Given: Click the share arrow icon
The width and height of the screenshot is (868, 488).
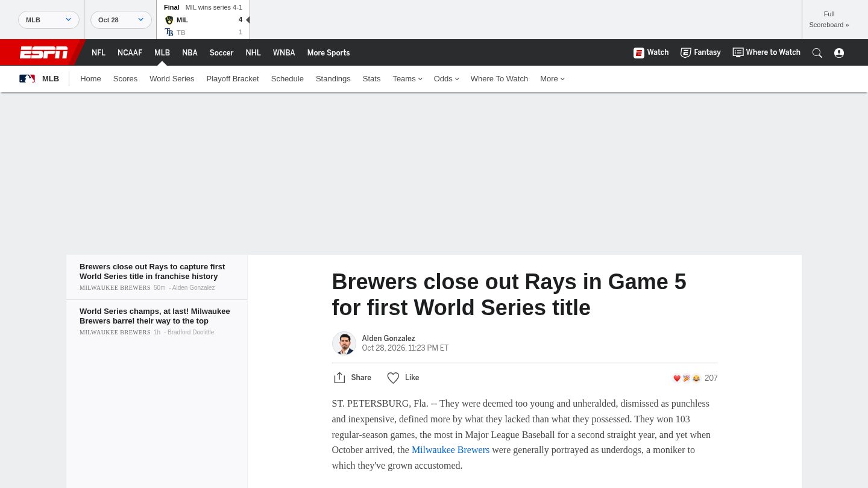Looking at the screenshot, I should [x=339, y=378].
